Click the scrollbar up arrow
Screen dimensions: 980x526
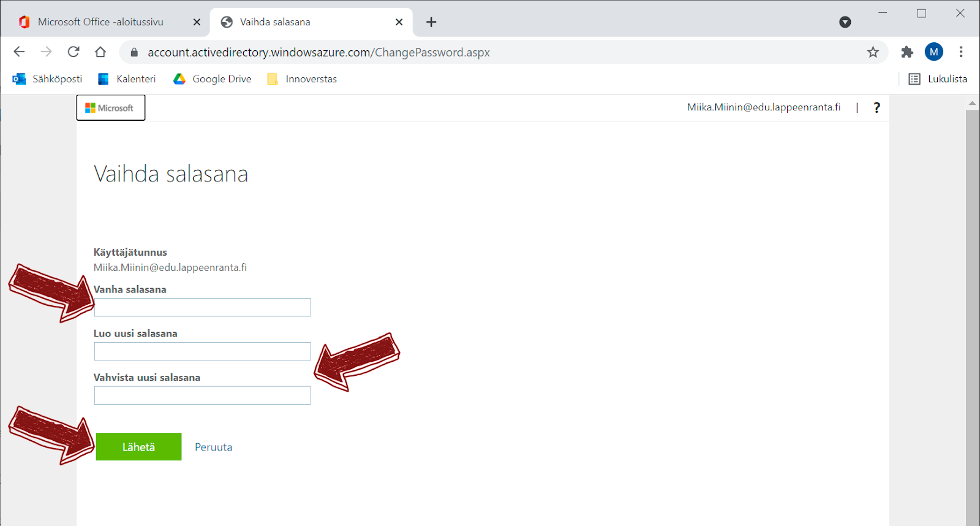[x=972, y=103]
